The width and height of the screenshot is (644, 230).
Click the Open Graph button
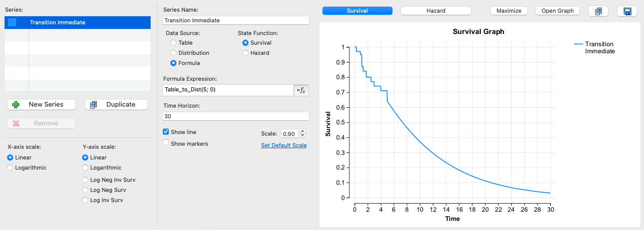(x=557, y=11)
